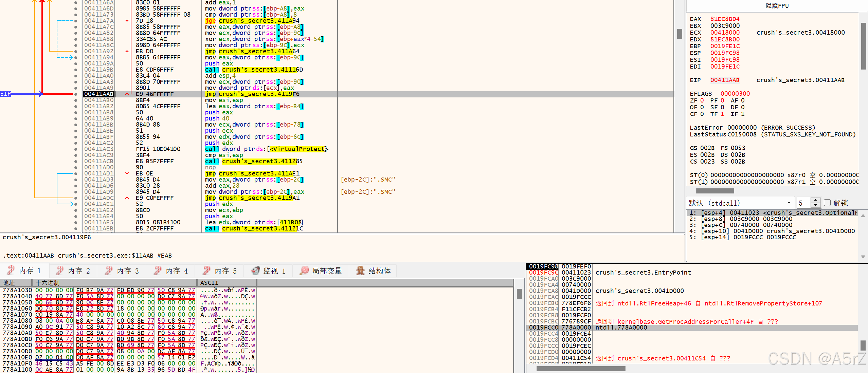Toggle breakpoint bullet at 00411A92
This screenshot has width=868, height=373.
click(76, 51)
